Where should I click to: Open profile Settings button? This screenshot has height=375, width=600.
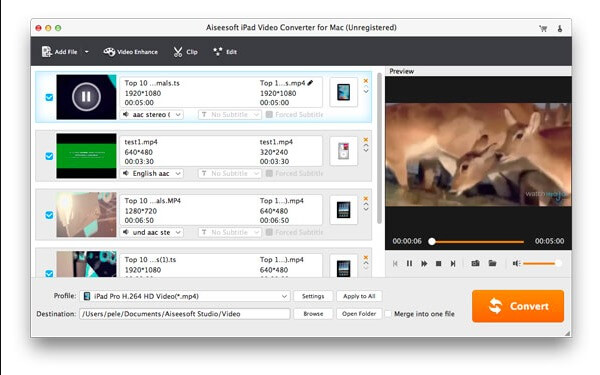pos(313,296)
